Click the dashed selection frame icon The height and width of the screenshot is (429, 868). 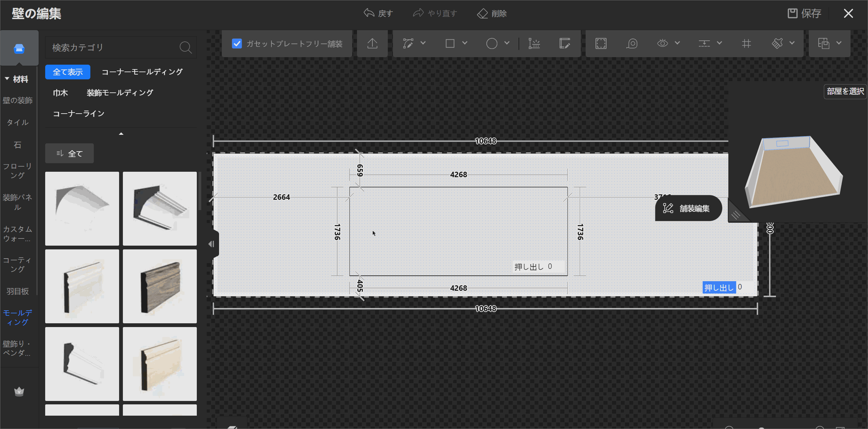coord(601,43)
